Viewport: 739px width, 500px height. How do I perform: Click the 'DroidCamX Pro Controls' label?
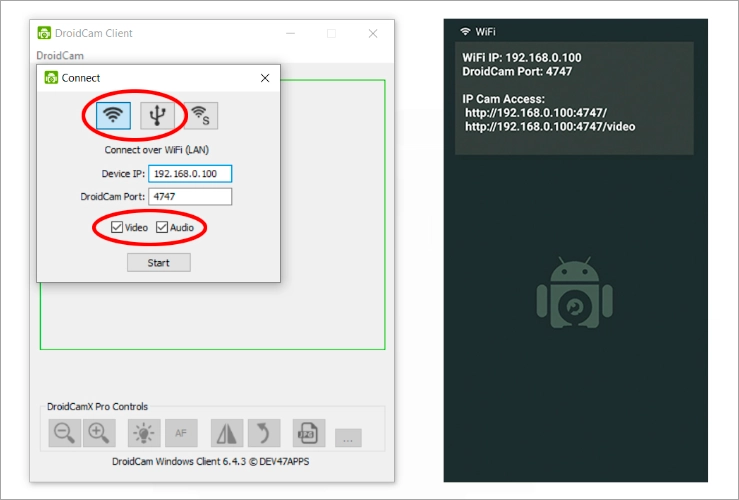tap(97, 406)
